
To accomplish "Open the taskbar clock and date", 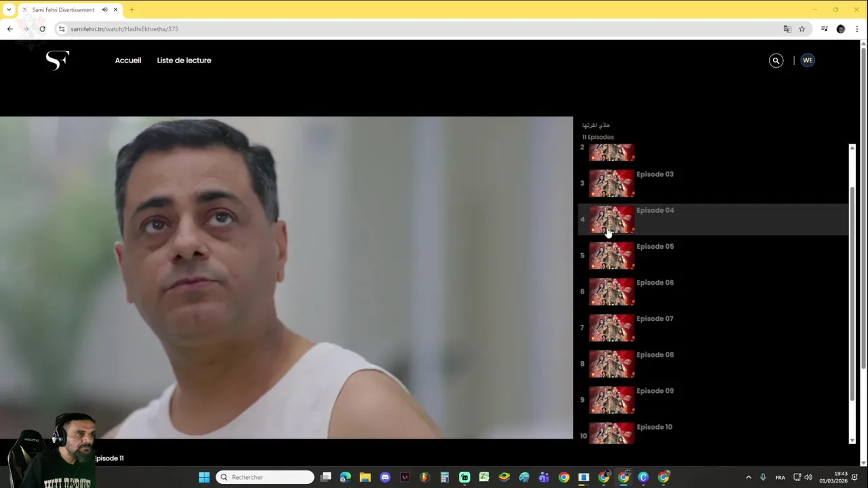I will 833,477.
